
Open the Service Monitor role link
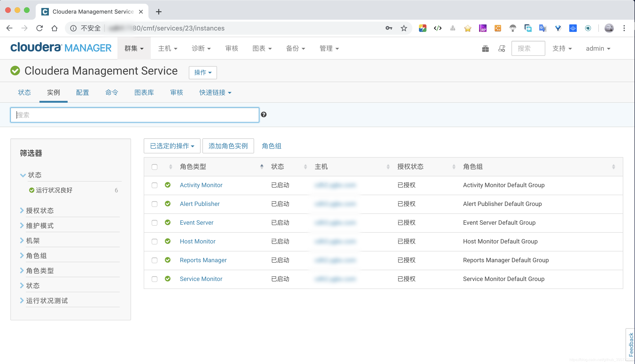(201, 279)
